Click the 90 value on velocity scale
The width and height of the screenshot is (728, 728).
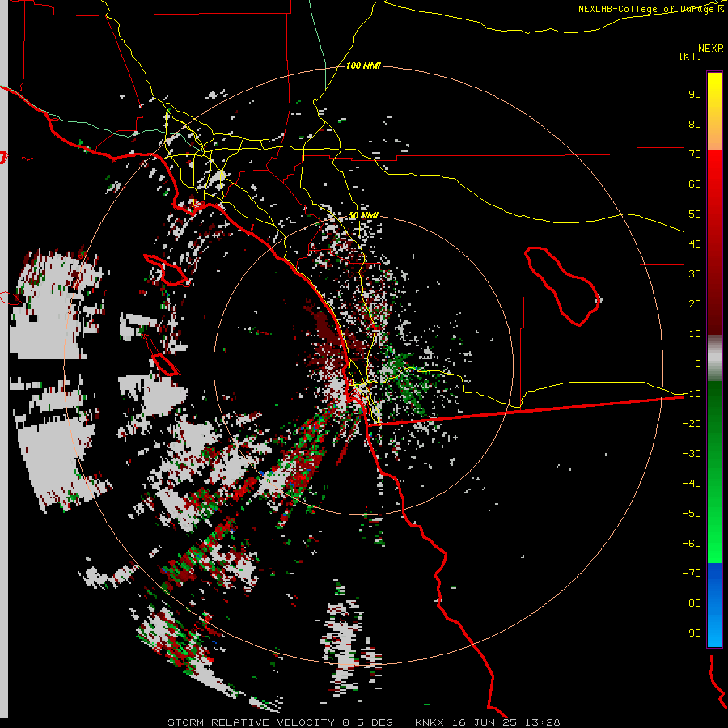tap(695, 95)
